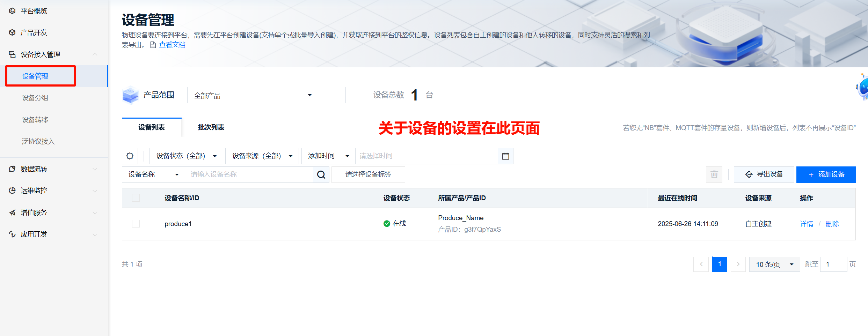Screen dimensions: 868x336
Task: Expand the 设备状态 (全部) filter
Action: [x=186, y=156]
